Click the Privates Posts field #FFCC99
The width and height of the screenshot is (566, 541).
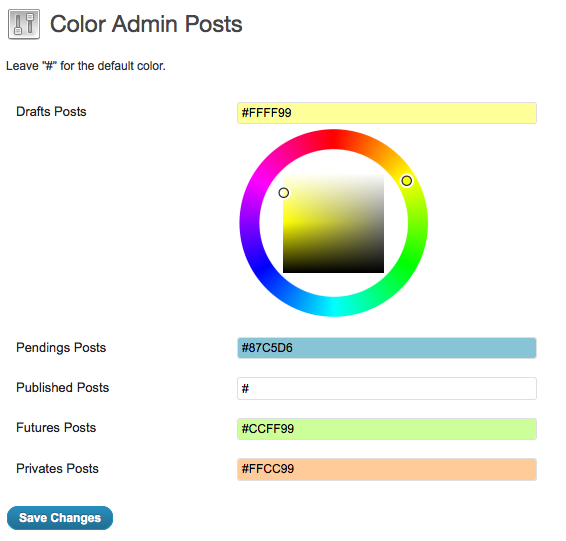pyautogui.click(x=387, y=469)
